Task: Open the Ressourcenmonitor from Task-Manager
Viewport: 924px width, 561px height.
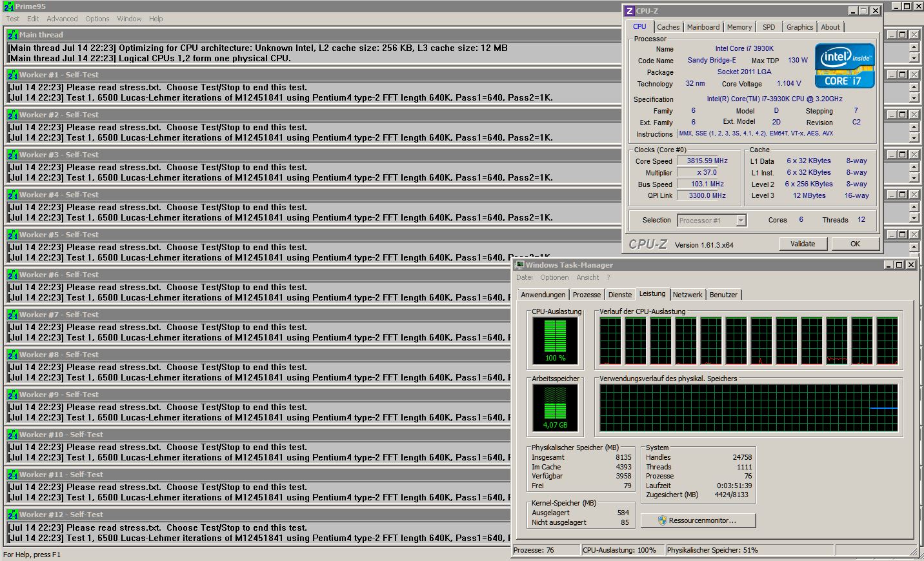Action: (698, 520)
